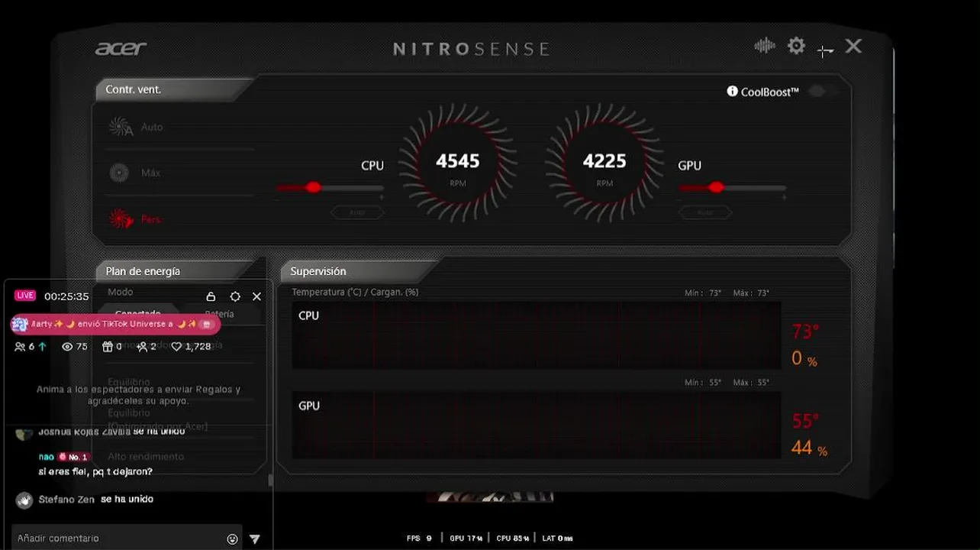
Task: Switch to Batería power tab
Action: tap(219, 314)
